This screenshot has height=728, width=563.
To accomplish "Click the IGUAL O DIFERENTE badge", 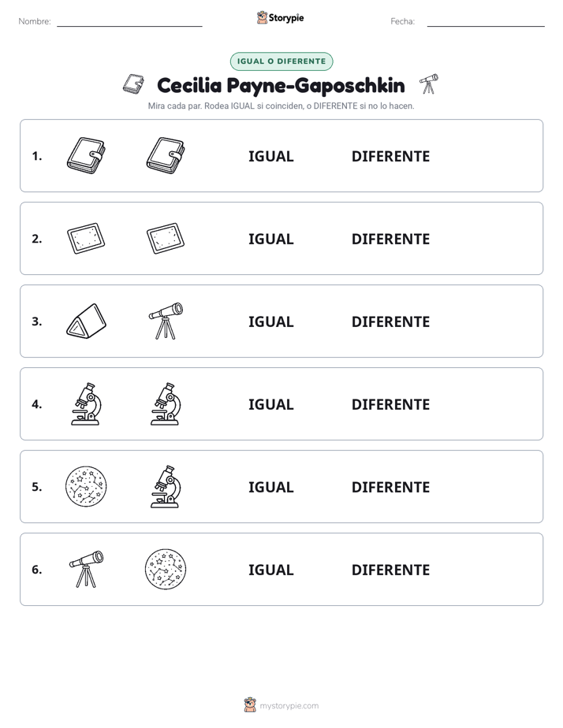I will 281,61.
